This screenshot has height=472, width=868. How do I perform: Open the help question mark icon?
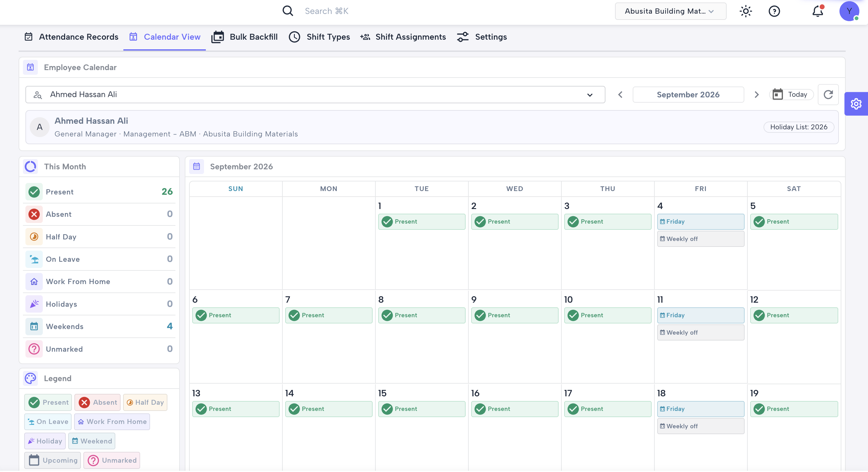click(774, 11)
